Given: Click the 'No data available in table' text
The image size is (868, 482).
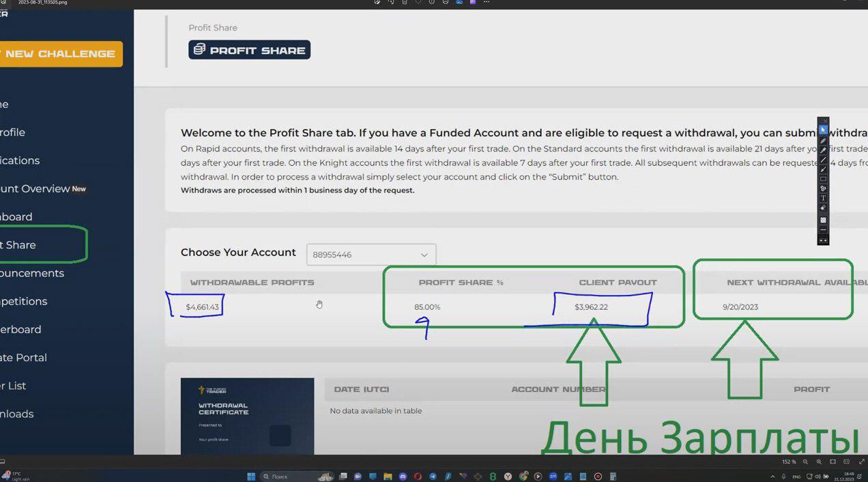Looking at the screenshot, I should (x=376, y=411).
